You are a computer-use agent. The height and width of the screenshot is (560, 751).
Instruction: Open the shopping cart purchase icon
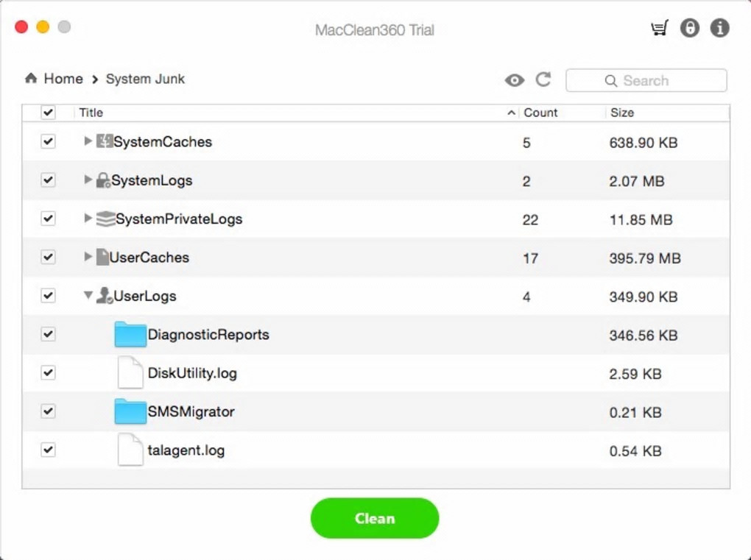coord(660,28)
